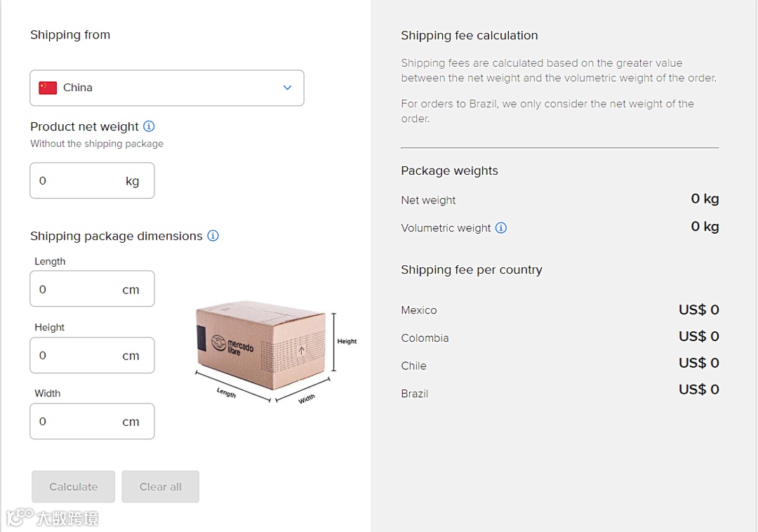Click the info icon beside Product net weight

[x=149, y=126]
